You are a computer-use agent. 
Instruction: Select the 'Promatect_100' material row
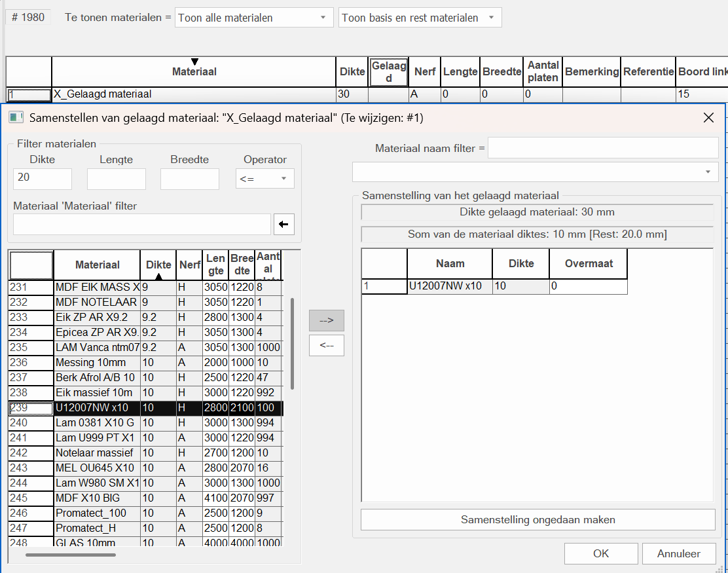click(97, 513)
